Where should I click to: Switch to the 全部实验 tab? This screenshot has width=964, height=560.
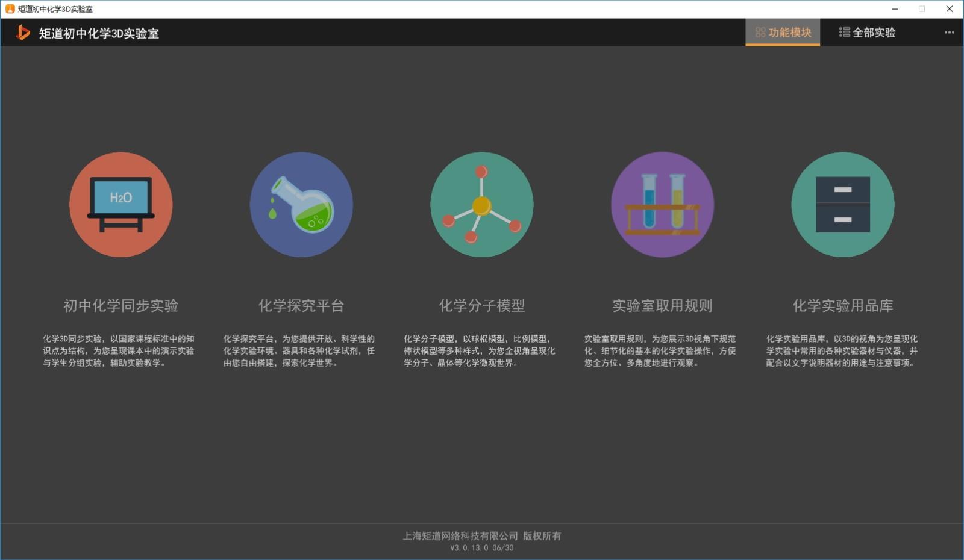click(x=867, y=33)
